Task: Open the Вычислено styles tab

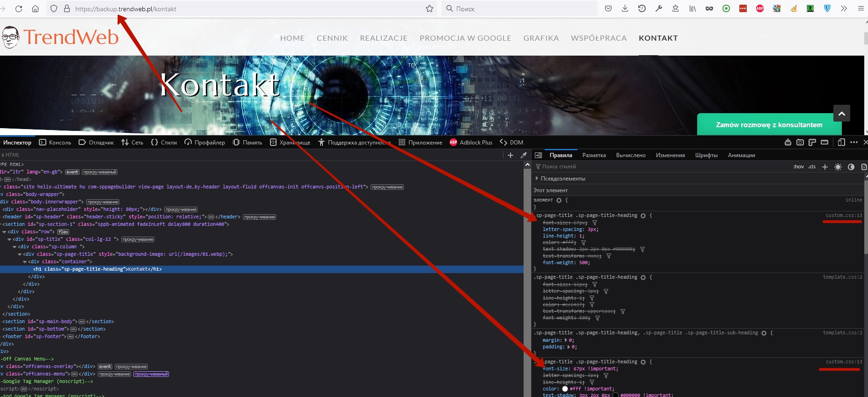Action: pyautogui.click(x=630, y=155)
